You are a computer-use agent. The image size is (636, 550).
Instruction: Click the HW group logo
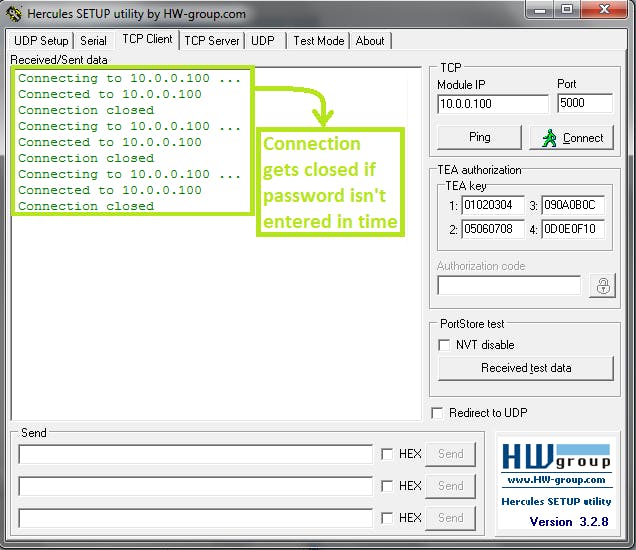click(556, 456)
